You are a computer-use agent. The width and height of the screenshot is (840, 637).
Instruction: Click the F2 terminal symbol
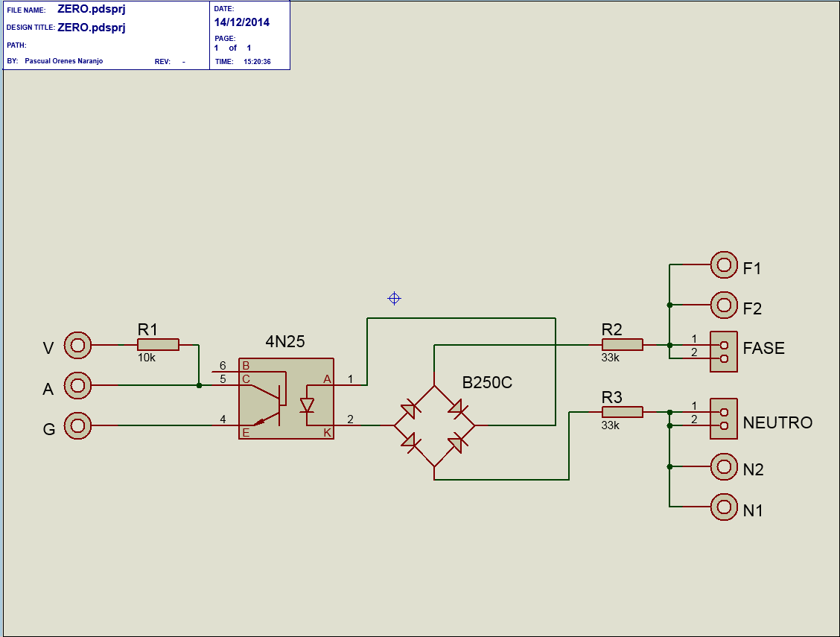pos(724,305)
